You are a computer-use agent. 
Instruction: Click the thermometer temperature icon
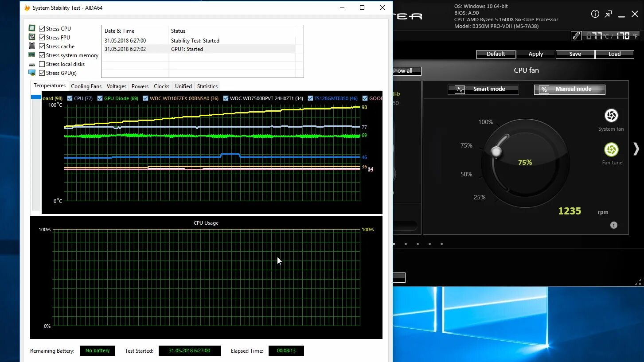click(x=576, y=36)
